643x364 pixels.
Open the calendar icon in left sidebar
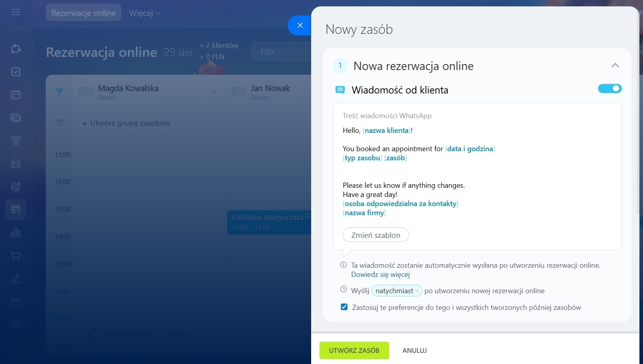point(16,95)
